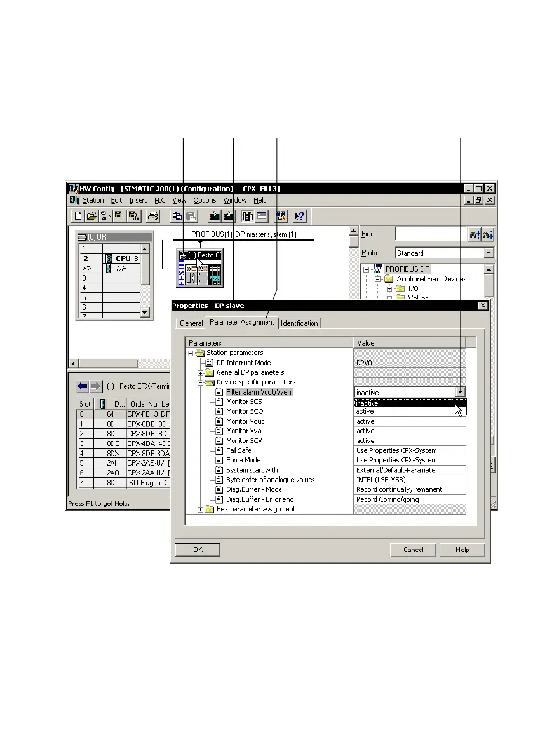Click the Record Coming/going value cell
The image size is (533, 756).
click(410, 499)
